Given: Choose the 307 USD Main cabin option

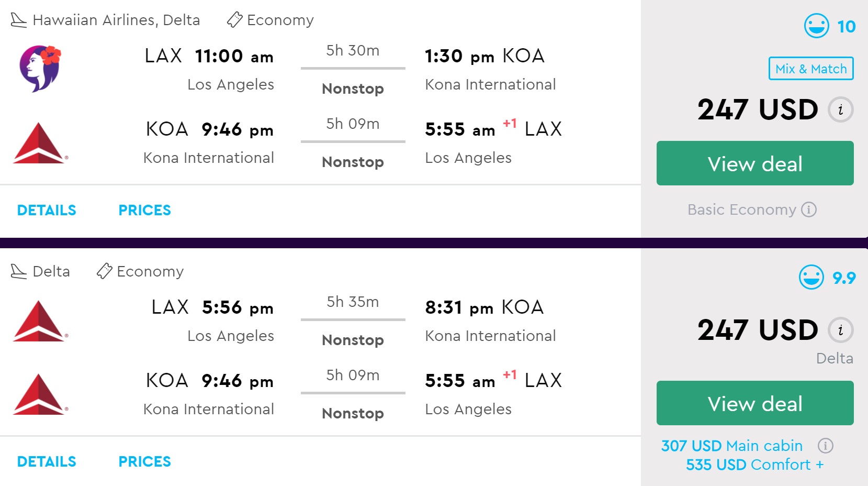Looking at the screenshot, I should (x=731, y=446).
